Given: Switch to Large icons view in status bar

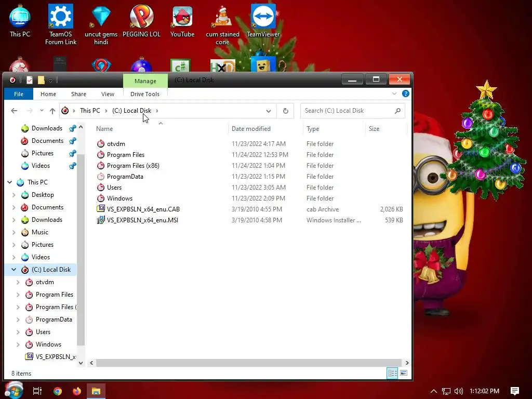Looking at the screenshot, I should click(x=404, y=373).
